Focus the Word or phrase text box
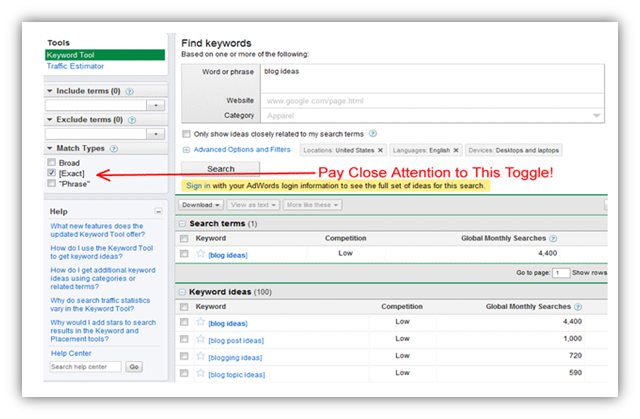 tap(432, 79)
